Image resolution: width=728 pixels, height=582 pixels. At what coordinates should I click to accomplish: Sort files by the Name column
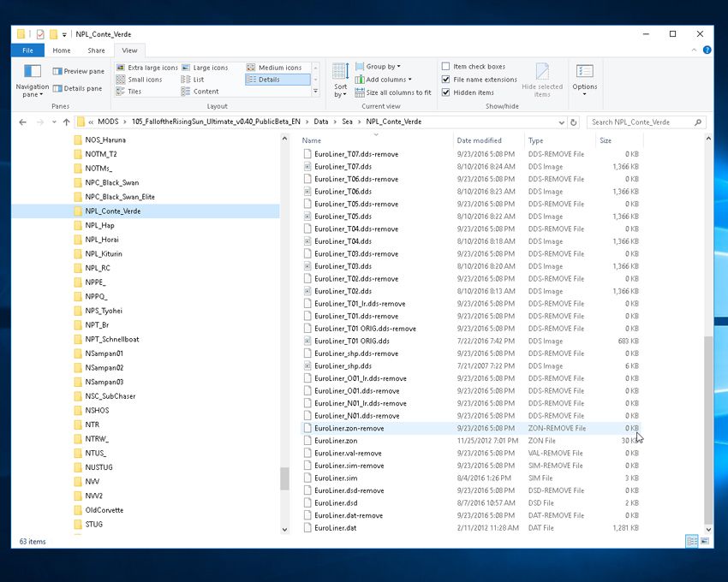pos(376,140)
